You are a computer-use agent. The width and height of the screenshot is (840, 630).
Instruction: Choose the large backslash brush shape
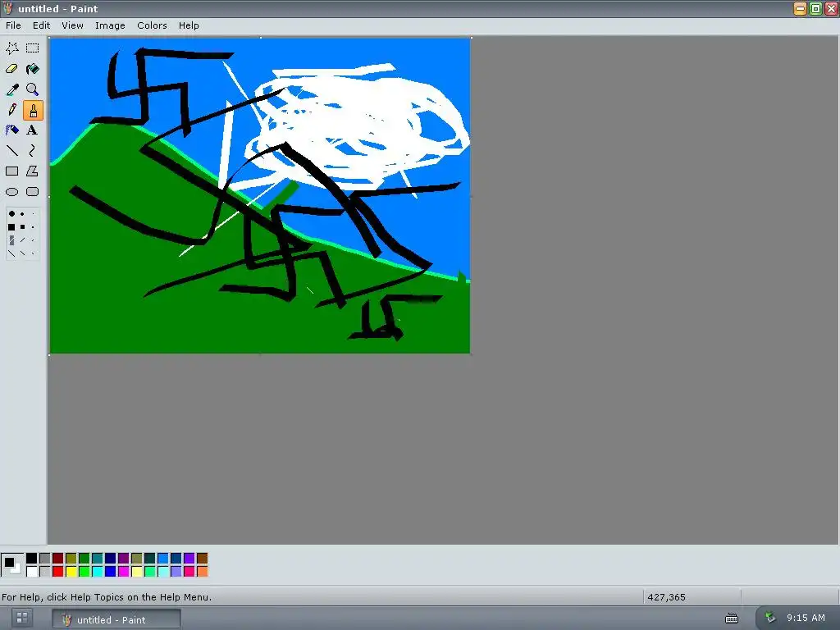point(11,253)
